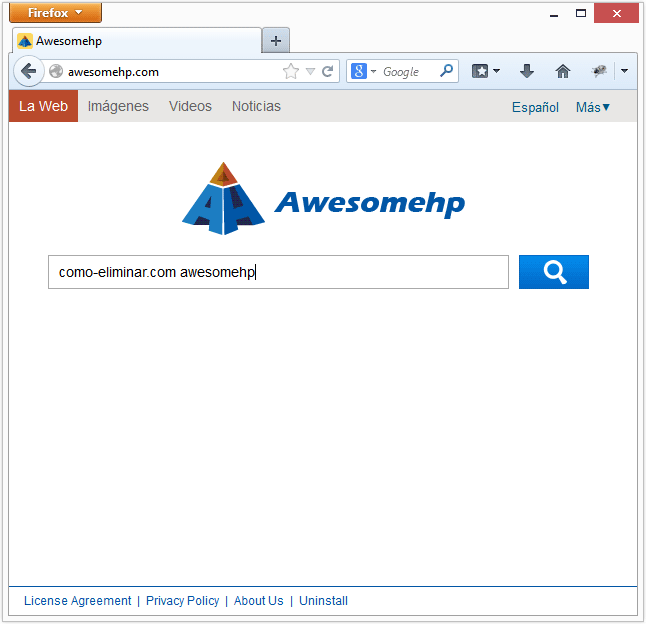Click the toolbar search magnifier icon
Viewport: 646px width, 624px height.
(x=447, y=71)
